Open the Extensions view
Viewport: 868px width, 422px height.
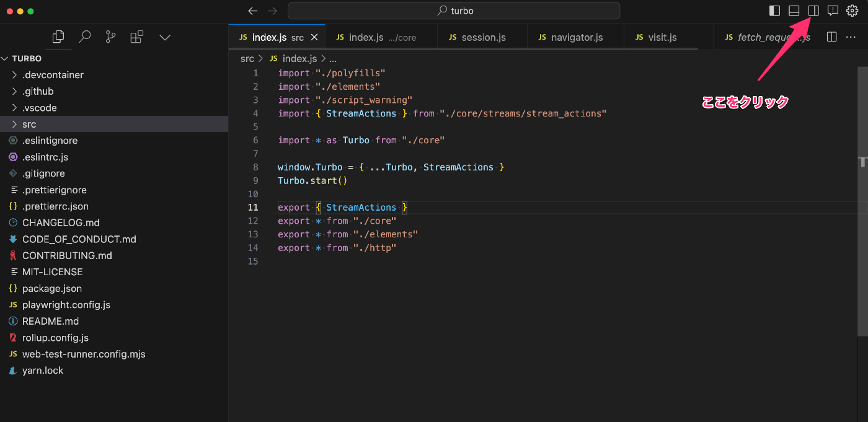[137, 37]
